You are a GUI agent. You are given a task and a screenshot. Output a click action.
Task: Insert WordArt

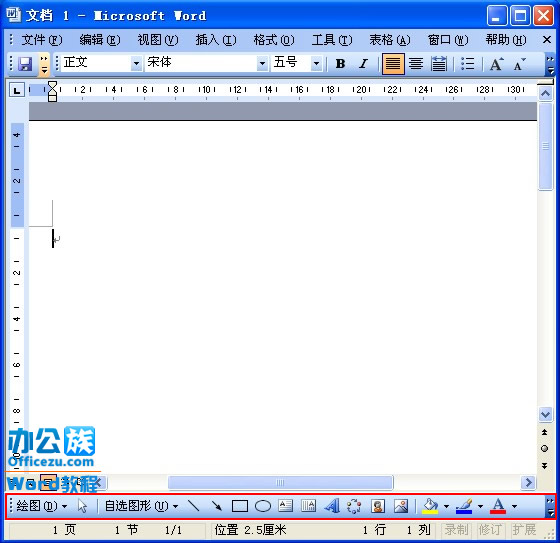coord(331,506)
